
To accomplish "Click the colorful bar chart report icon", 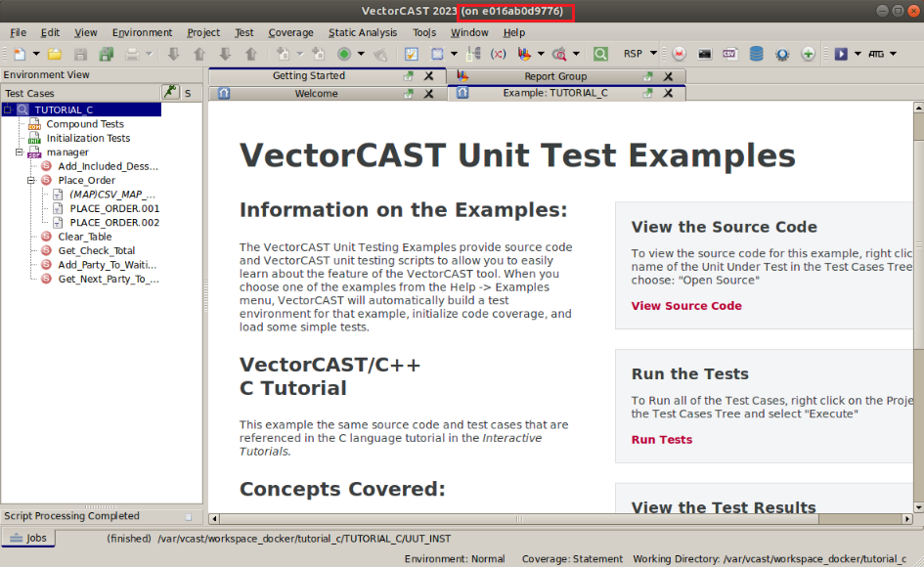I will pos(524,54).
